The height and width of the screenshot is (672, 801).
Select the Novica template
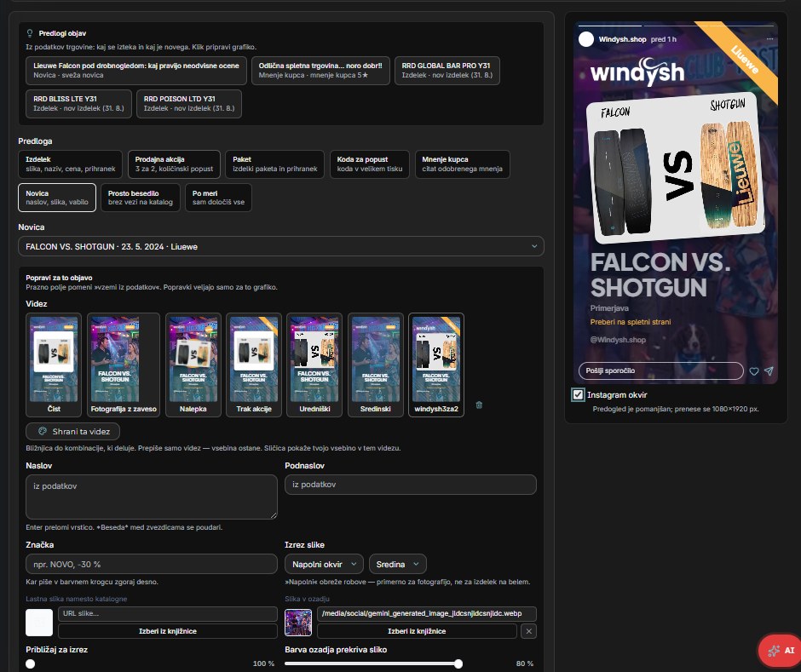pyautogui.click(x=57, y=198)
